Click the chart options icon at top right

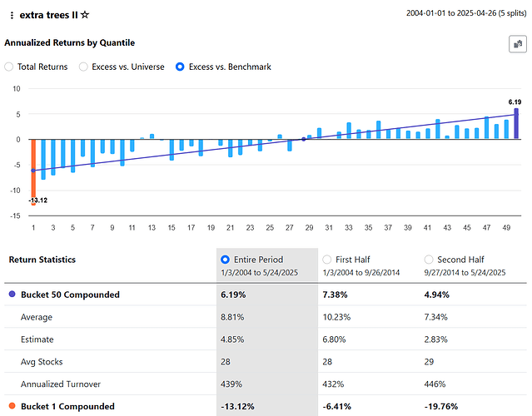coord(517,45)
